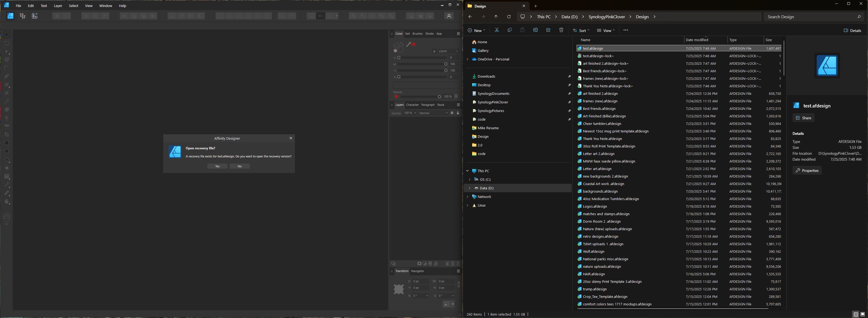Open Explorer see more options ellipsis
Image resolution: width=868 pixels, height=318 pixels.
coord(626,30)
